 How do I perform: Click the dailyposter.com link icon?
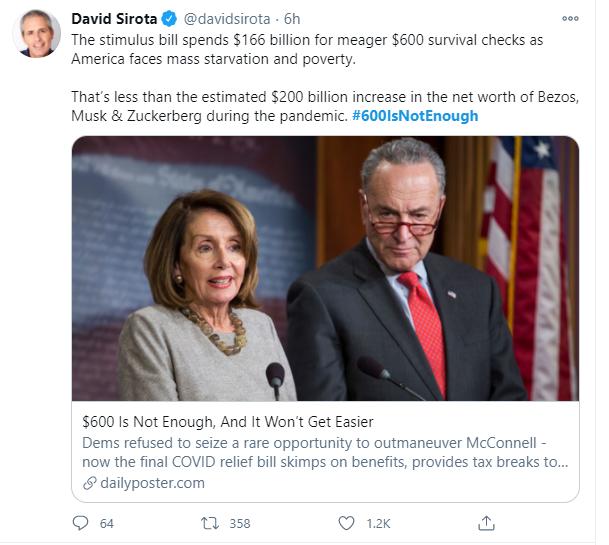pyautogui.click(x=90, y=483)
